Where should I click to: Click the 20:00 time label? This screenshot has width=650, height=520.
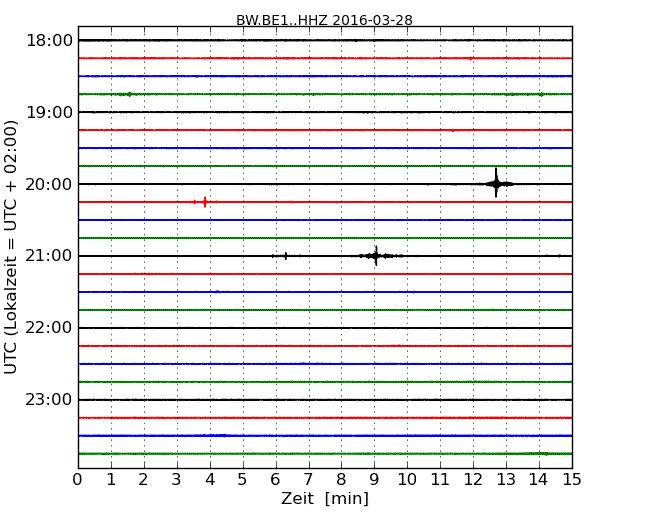(x=49, y=184)
